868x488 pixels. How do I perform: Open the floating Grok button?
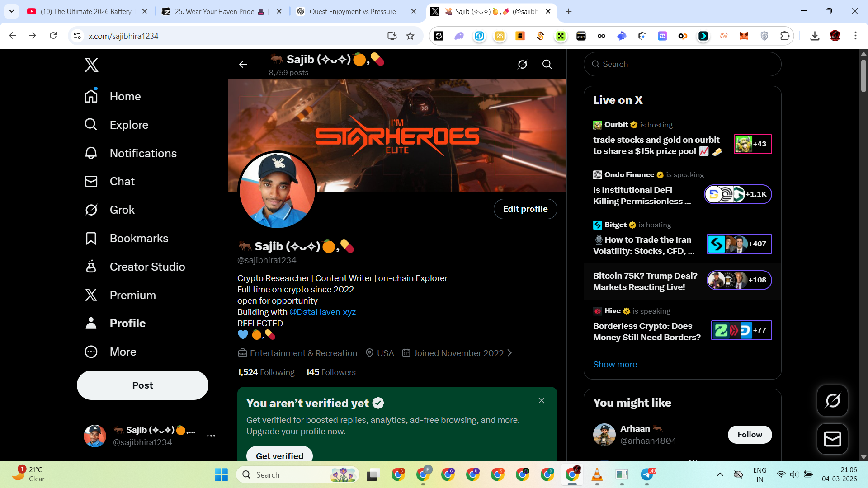[x=832, y=400]
